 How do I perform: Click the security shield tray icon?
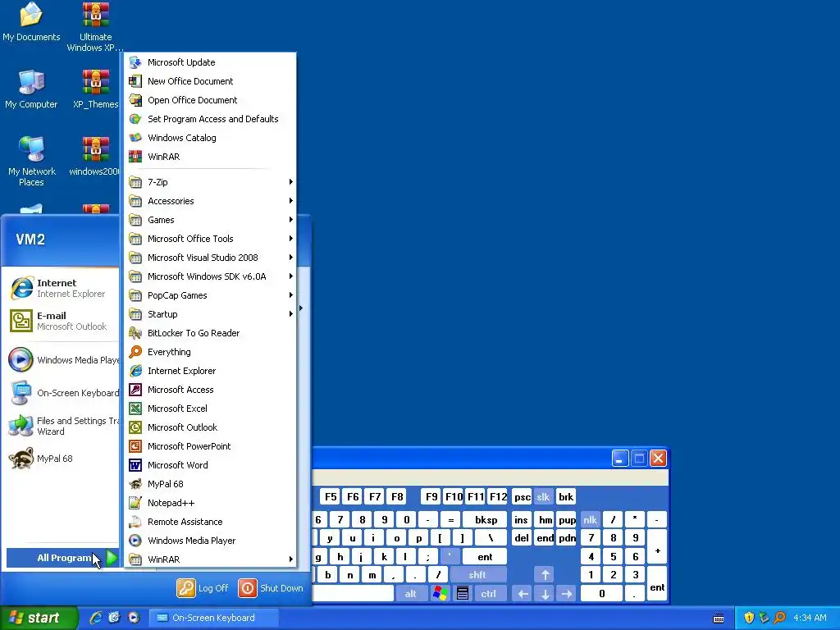pos(749,618)
